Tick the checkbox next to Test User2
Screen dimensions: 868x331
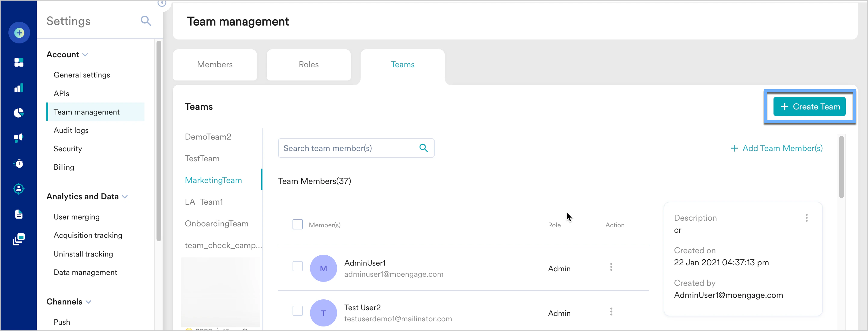tap(297, 311)
